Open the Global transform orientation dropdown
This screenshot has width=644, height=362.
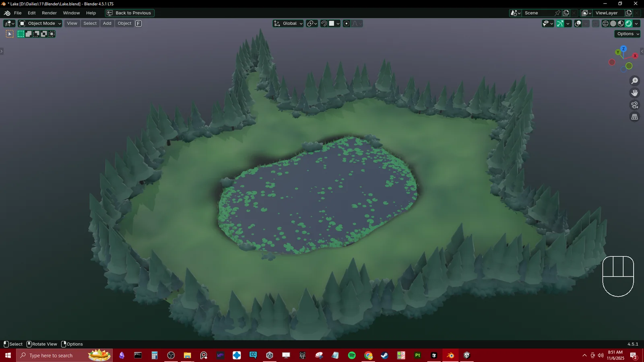click(288, 23)
